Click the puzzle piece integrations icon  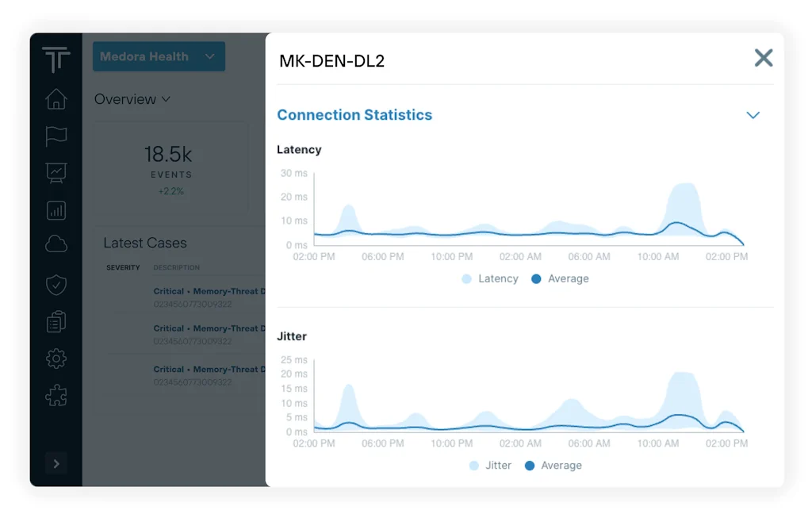(56, 395)
